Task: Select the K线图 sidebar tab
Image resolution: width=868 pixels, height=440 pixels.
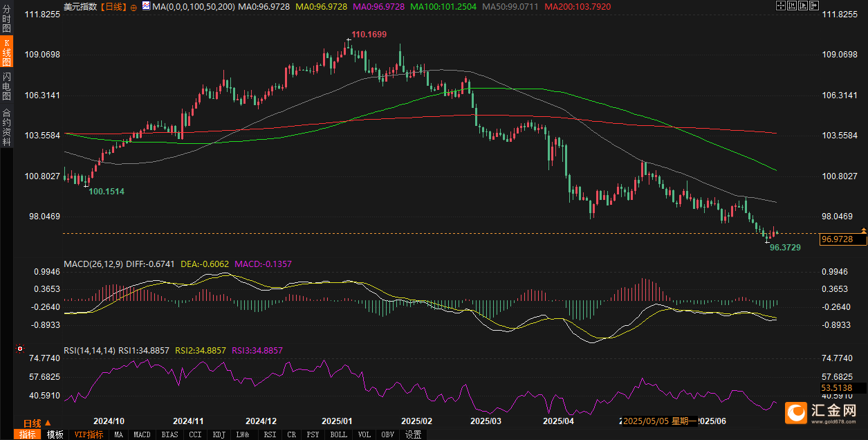Action: (6, 53)
